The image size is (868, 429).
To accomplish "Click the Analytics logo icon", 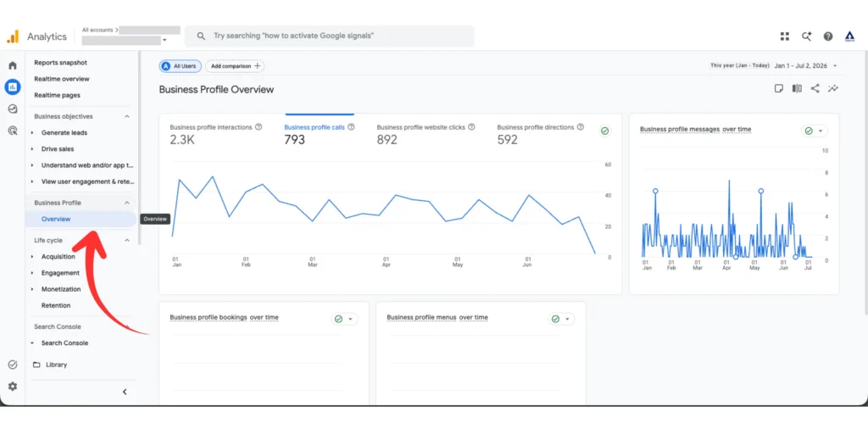I will point(13,36).
